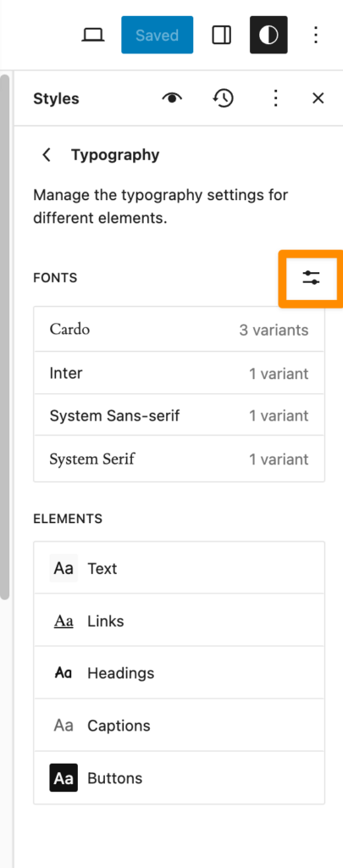Viewport: 343px width, 868px height.
Task: Open Captions element typography settings
Action: click(180, 726)
